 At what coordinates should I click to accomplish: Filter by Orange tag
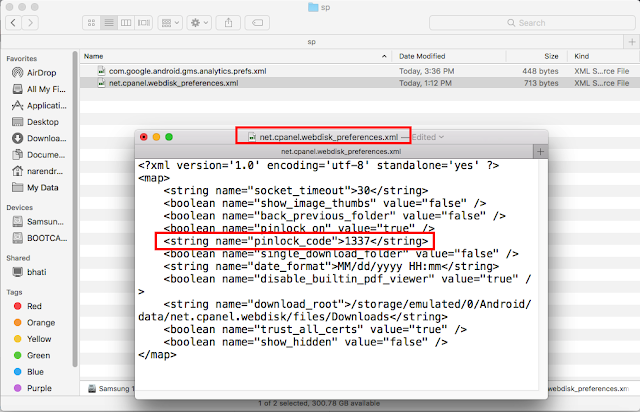pyautogui.click(x=34, y=323)
